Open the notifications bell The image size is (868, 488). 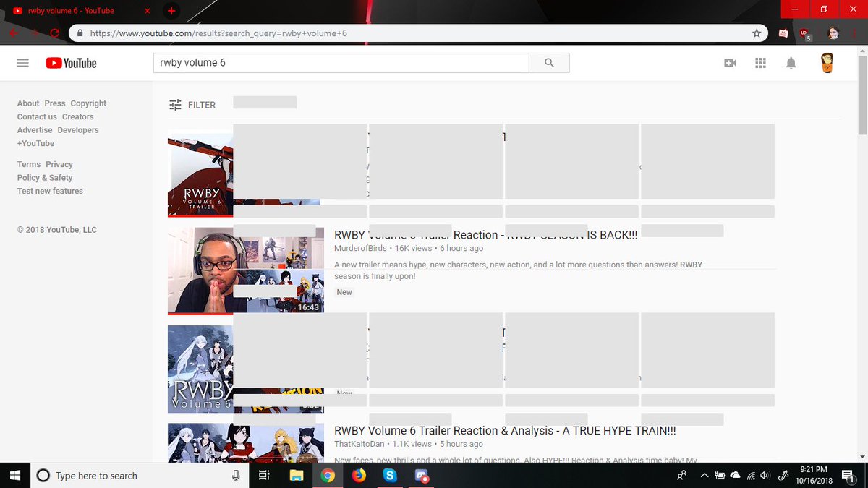(791, 63)
